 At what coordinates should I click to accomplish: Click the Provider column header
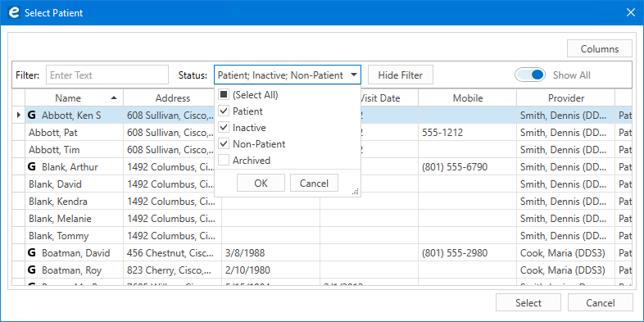coord(565,98)
